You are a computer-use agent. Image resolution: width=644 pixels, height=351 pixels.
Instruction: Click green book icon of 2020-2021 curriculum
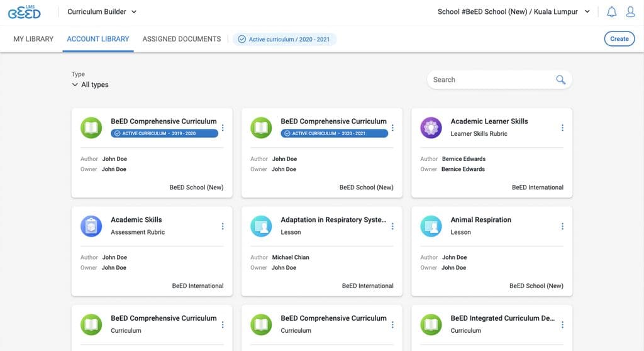[261, 128]
